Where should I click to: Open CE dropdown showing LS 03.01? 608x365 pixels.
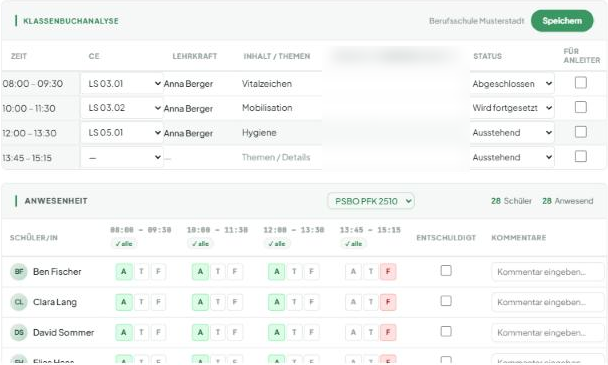pyautogui.click(x=122, y=83)
